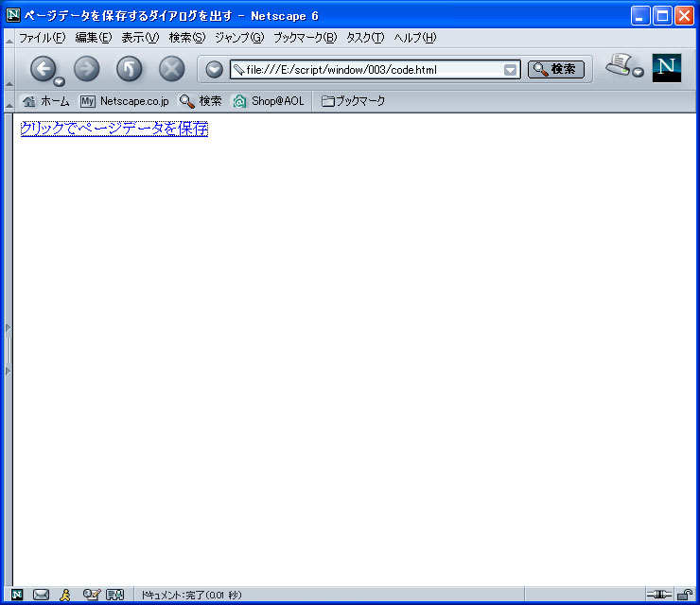The image size is (700, 605).
Task: Open the Back button history dropdown
Action: 60,82
